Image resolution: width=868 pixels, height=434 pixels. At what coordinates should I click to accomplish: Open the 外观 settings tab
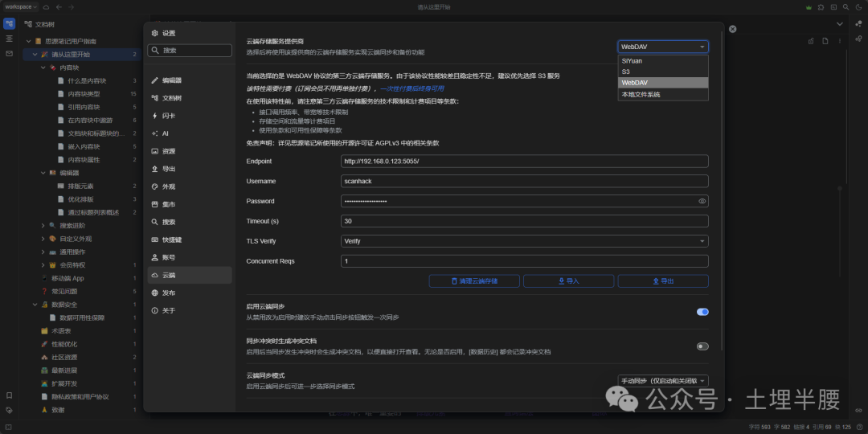tap(190, 186)
